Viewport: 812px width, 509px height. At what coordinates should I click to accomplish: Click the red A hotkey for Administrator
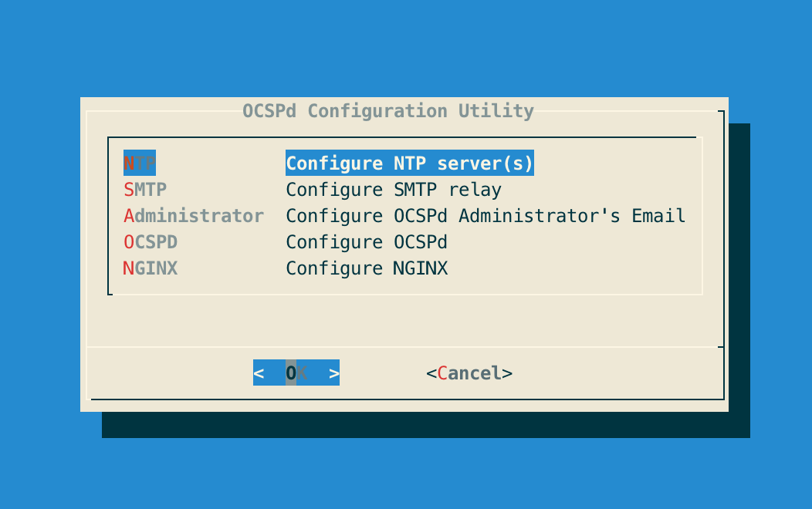click(128, 215)
